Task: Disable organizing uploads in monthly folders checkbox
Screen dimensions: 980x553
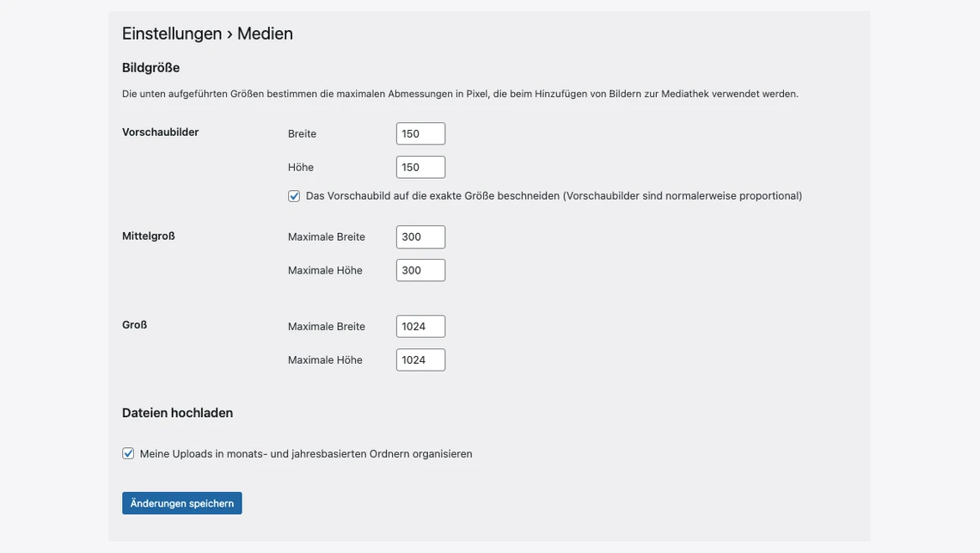Action: 128,453
